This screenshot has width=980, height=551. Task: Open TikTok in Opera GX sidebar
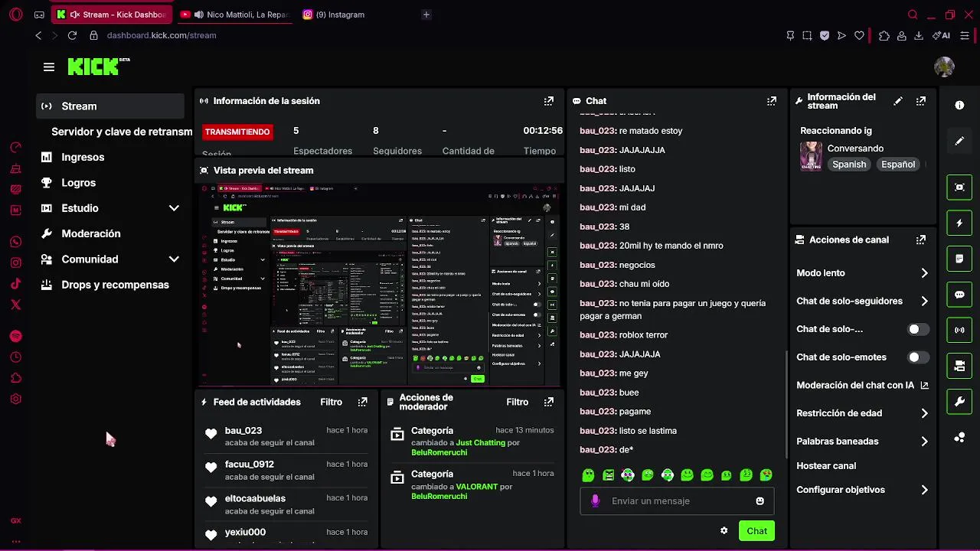click(x=15, y=284)
